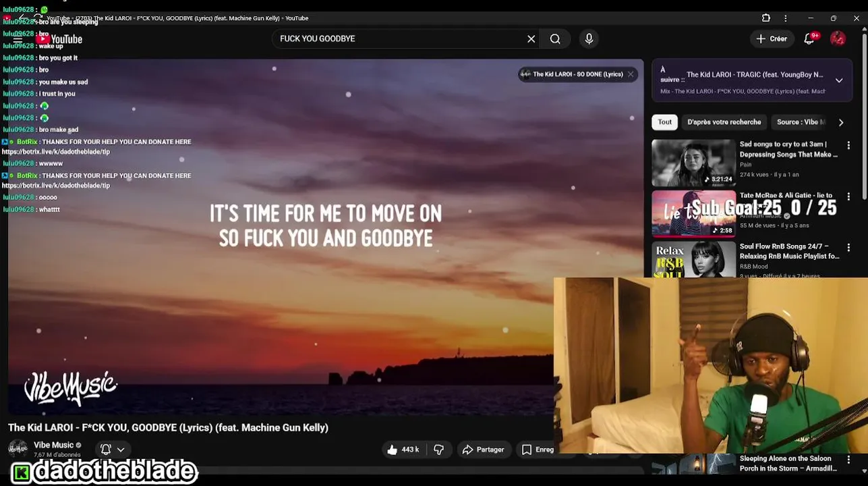
Task: Select the D'après votre recherche chip
Action: pos(724,122)
